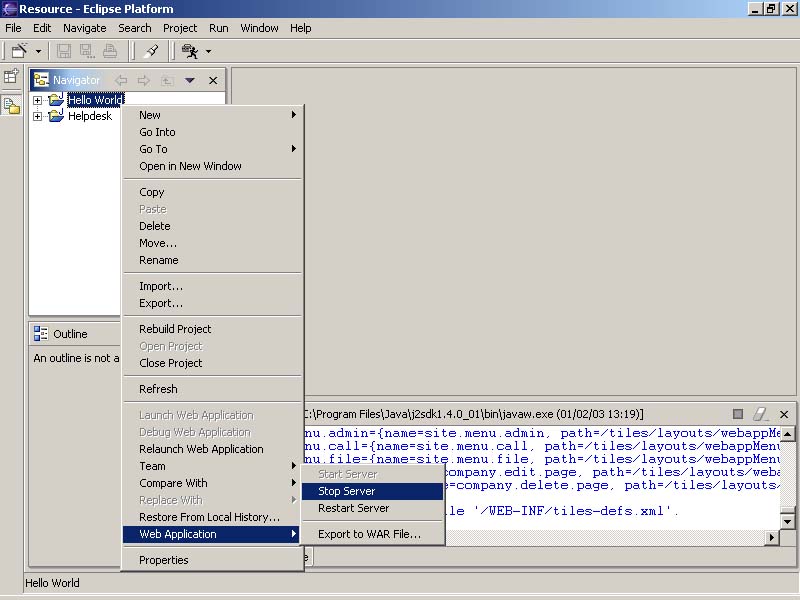The image size is (800, 600).
Task: Select Rebuild Project
Action: pos(212,329)
